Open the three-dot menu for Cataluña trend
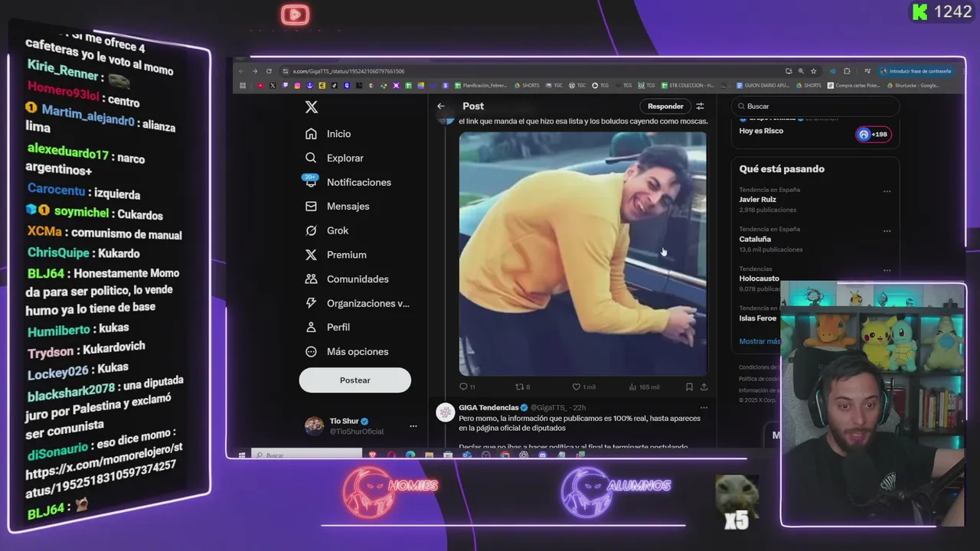The height and width of the screenshot is (551, 980). 887,231
